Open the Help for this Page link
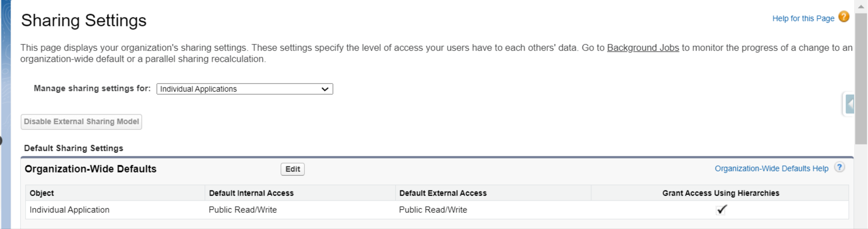Viewport: 868px width, 229px height. coord(803,18)
